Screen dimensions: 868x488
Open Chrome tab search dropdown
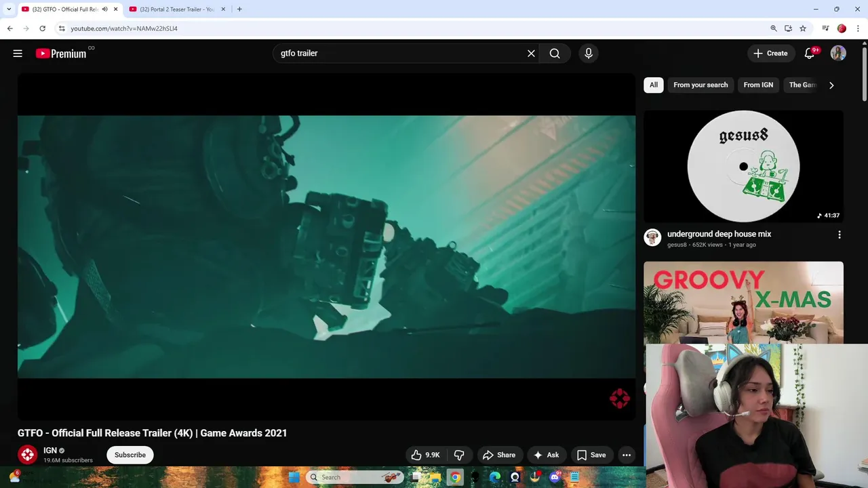click(9, 9)
